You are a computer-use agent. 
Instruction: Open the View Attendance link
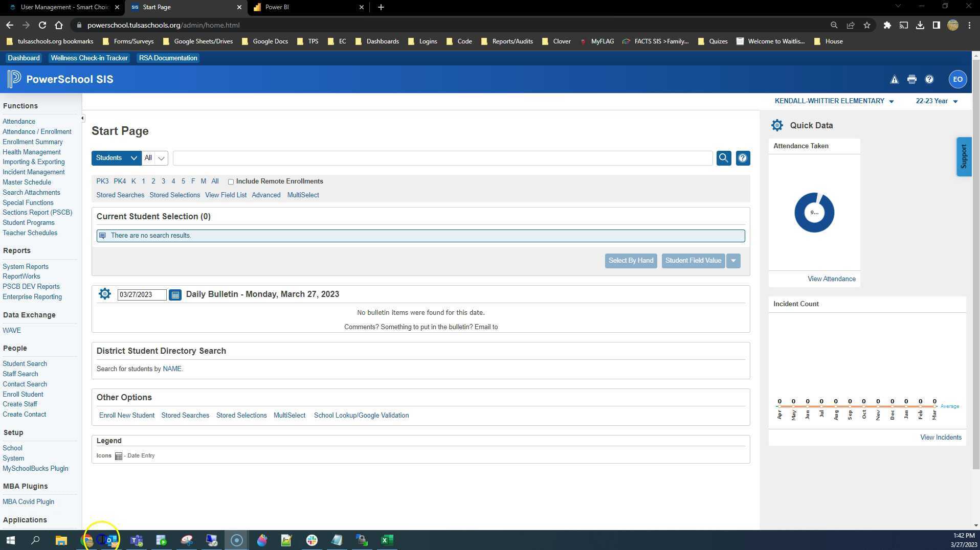[831, 279]
